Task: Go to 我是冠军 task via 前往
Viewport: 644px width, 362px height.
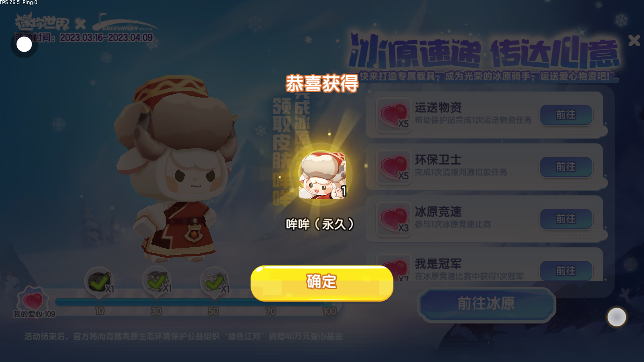Action: click(566, 270)
